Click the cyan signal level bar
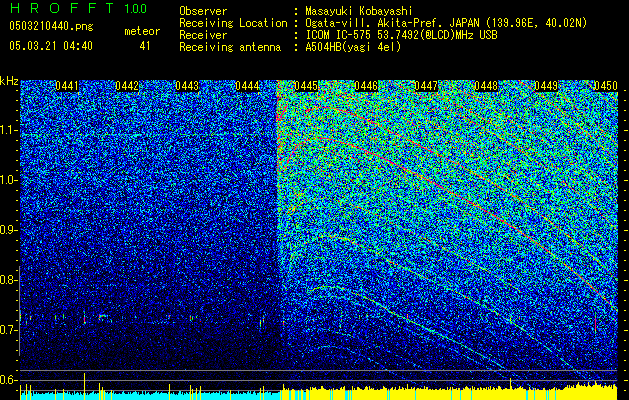This screenshot has height=400, width=629. 150,396
